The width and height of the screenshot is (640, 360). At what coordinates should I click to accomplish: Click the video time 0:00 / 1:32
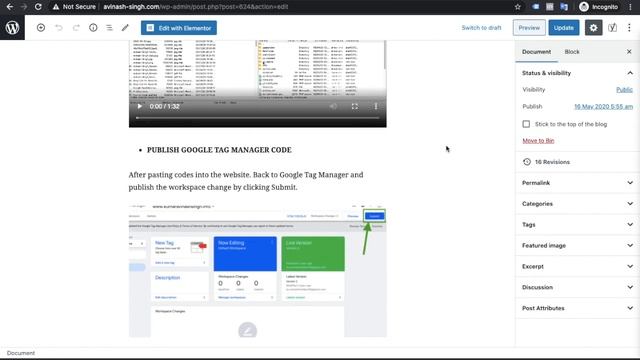coord(164,106)
